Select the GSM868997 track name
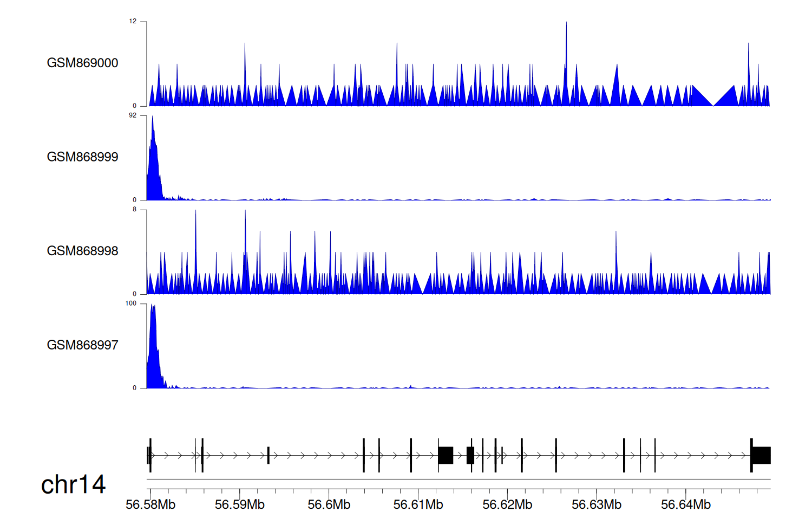Image resolution: width=812 pixels, height=531 pixels. [82, 345]
